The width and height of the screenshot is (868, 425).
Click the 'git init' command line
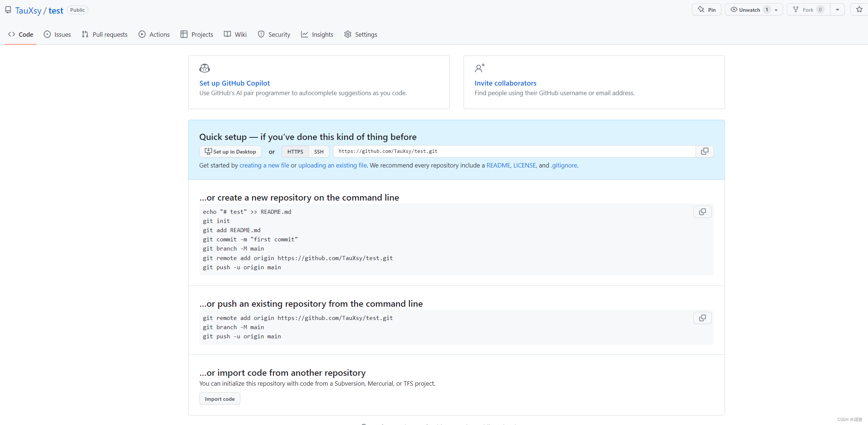pos(216,221)
